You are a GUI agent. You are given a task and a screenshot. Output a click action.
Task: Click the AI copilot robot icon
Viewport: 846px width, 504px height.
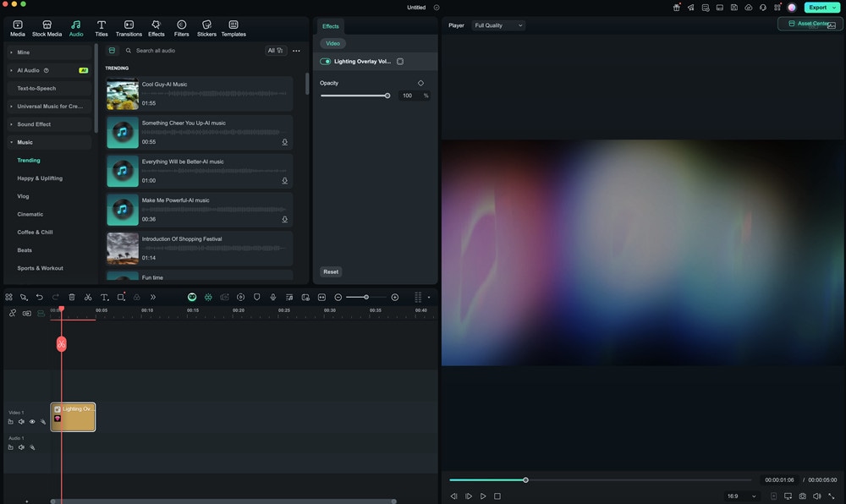pyautogui.click(x=192, y=297)
